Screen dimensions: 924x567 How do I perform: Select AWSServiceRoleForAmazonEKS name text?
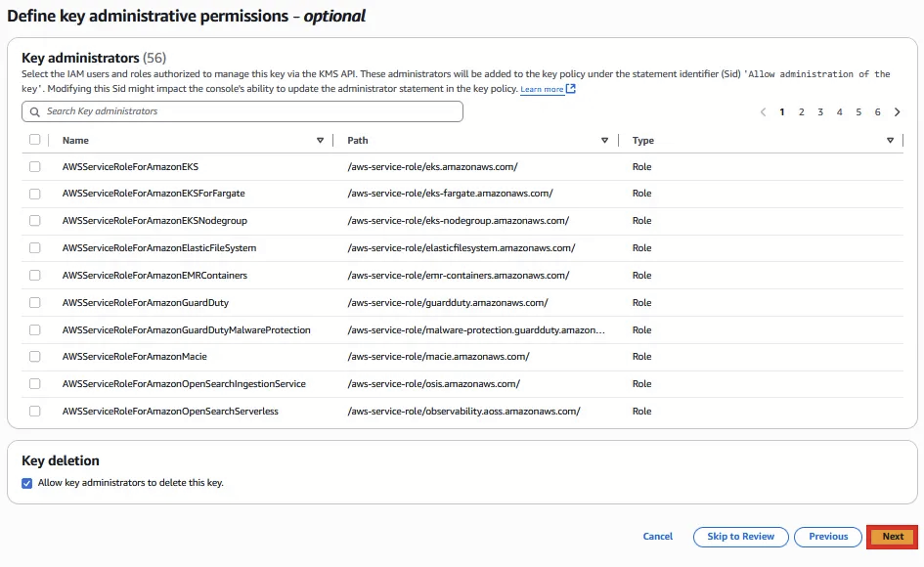click(x=130, y=167)
